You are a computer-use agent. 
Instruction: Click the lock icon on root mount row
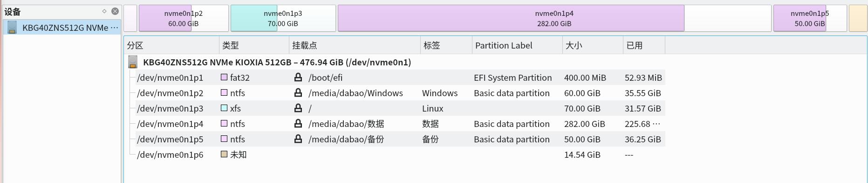click(x=298, y=108)
